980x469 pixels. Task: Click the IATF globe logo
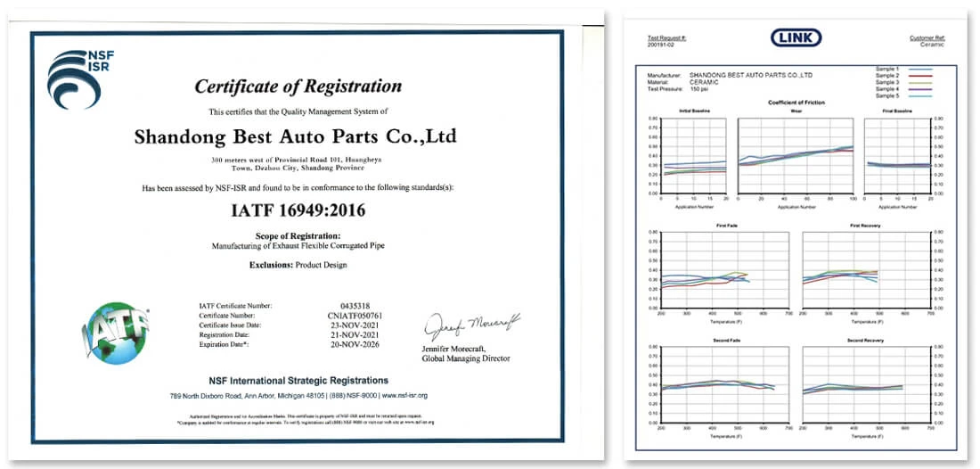pyautogui.click(x=116, y=333)
